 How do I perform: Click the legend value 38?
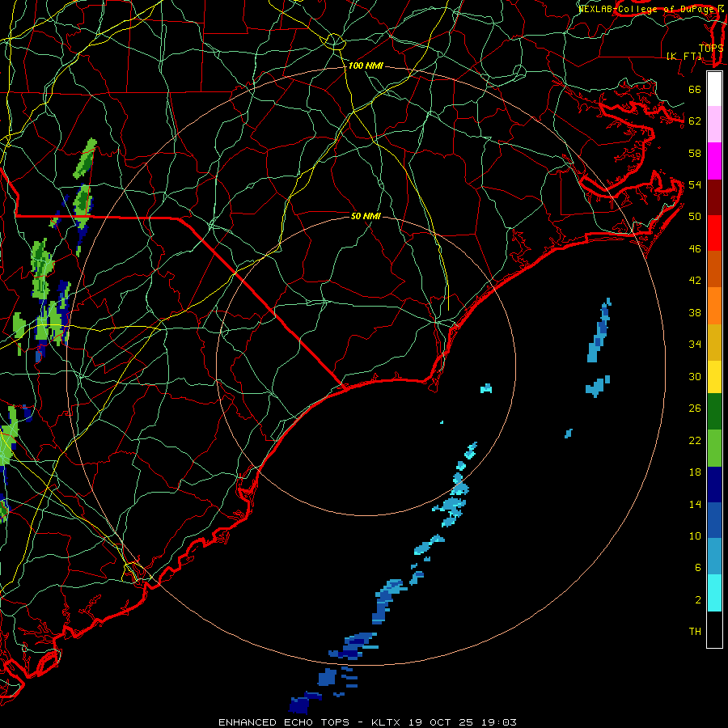695,313
